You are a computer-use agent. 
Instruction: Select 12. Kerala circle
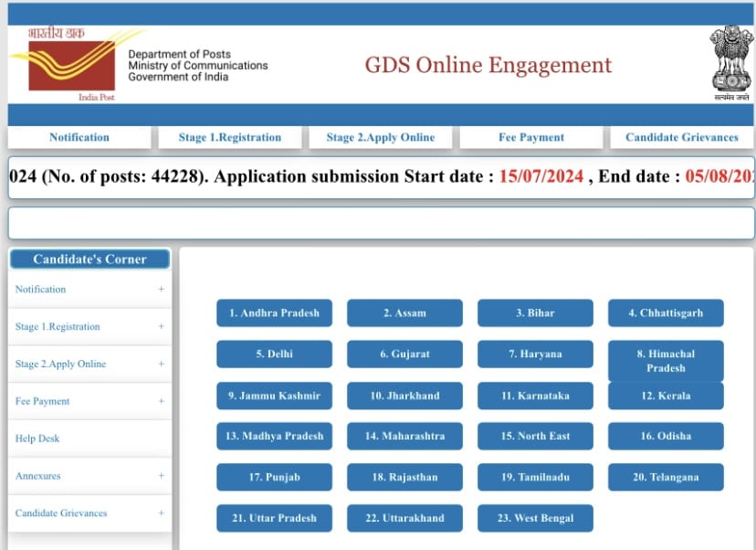(x=666, y=396)
